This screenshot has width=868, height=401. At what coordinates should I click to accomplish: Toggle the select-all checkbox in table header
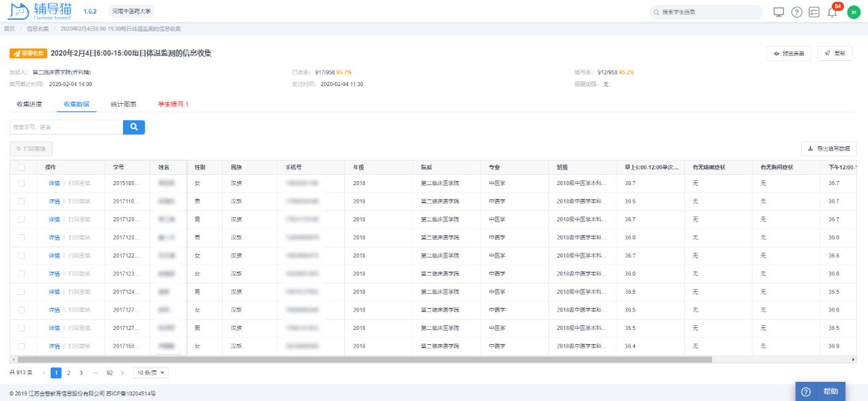[x=21, y=167]
